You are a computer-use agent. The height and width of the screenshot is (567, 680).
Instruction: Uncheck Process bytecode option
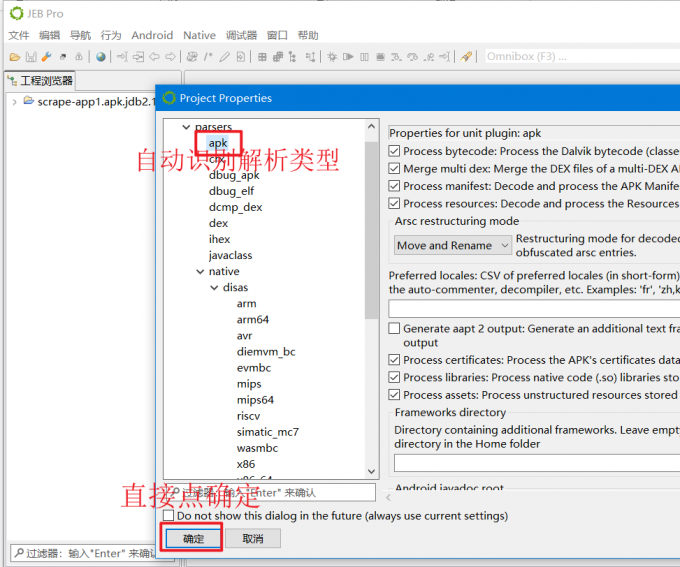(395, 152)
